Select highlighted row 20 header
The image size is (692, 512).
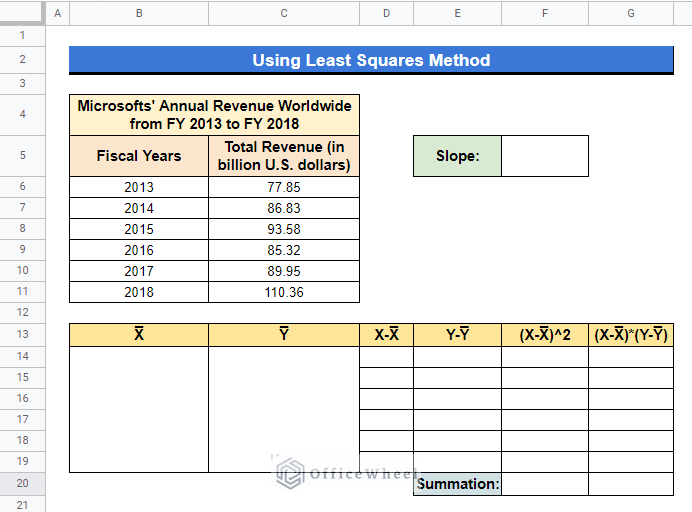click(x=22, y=483)
